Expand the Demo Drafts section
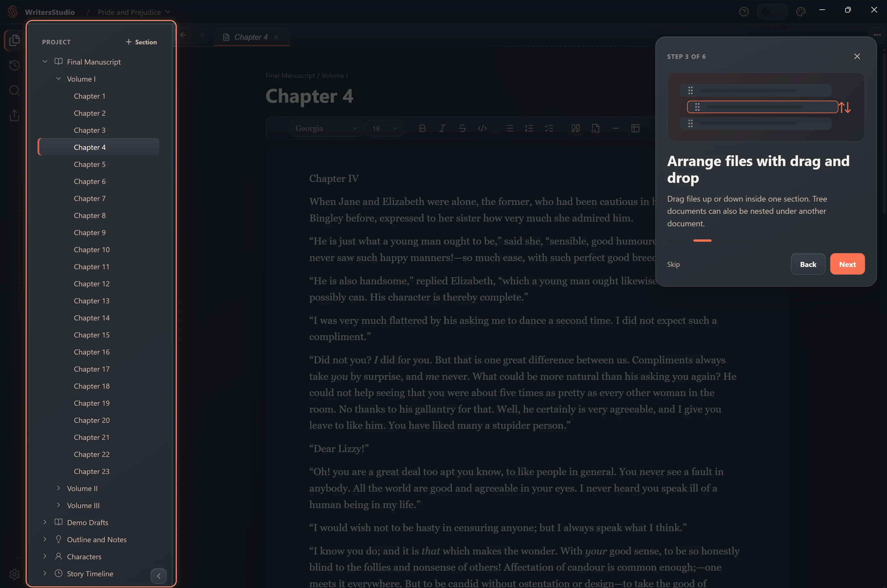Screen dimensions: 887x588 45,522
